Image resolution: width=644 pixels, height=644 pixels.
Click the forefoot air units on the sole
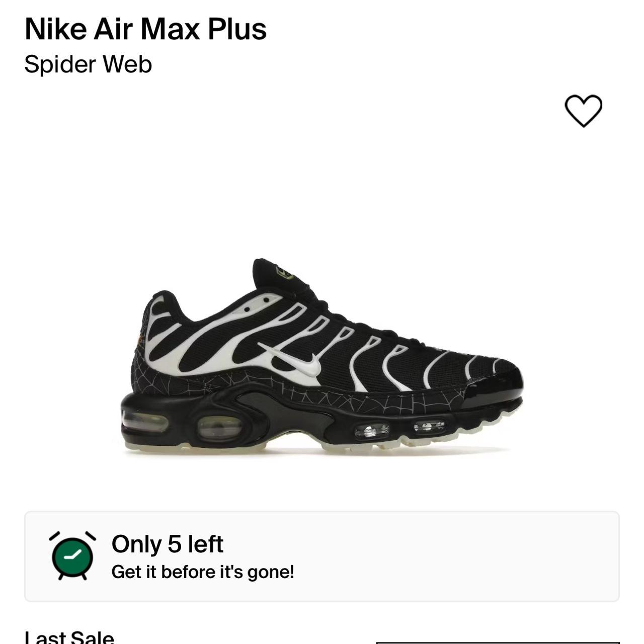400,429
